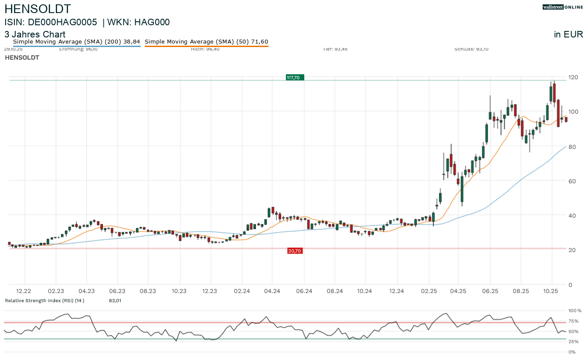The height and width of the screenshot is (364, 588).
Task: Toggle the Simple Moving Average (200) legend entry
Action: (76, 42)
